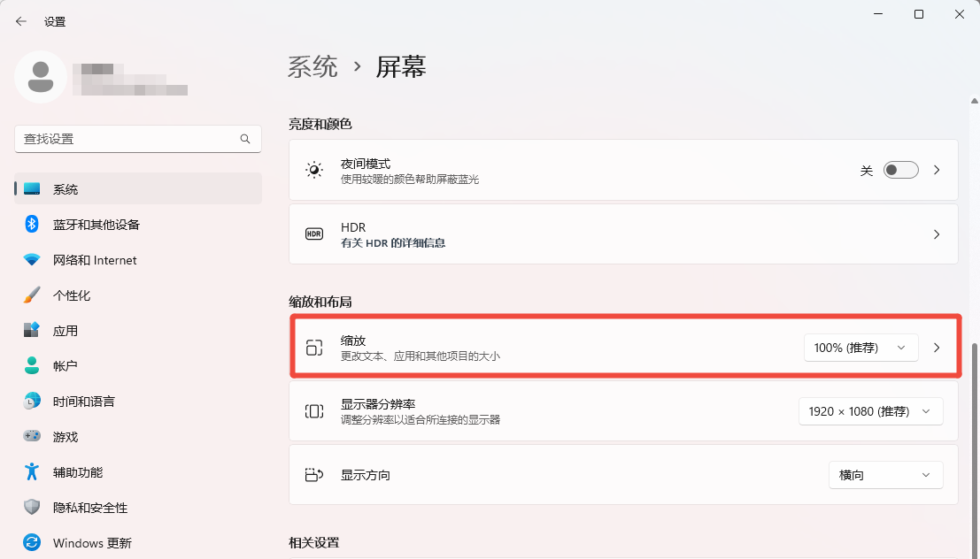Open the 显示器分辨率 dropdown
This screenshot has height=559, width=980.
tap(870, 411)
